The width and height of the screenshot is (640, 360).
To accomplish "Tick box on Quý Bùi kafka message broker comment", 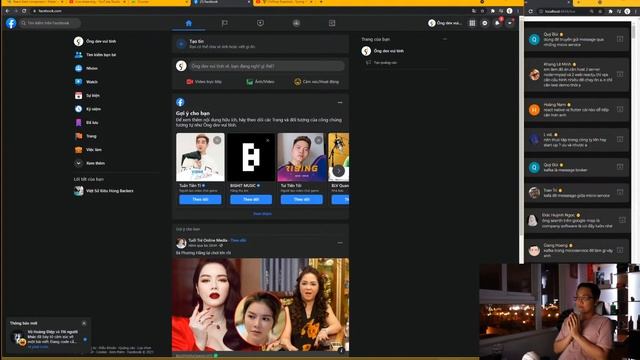I will coord(620,167).
